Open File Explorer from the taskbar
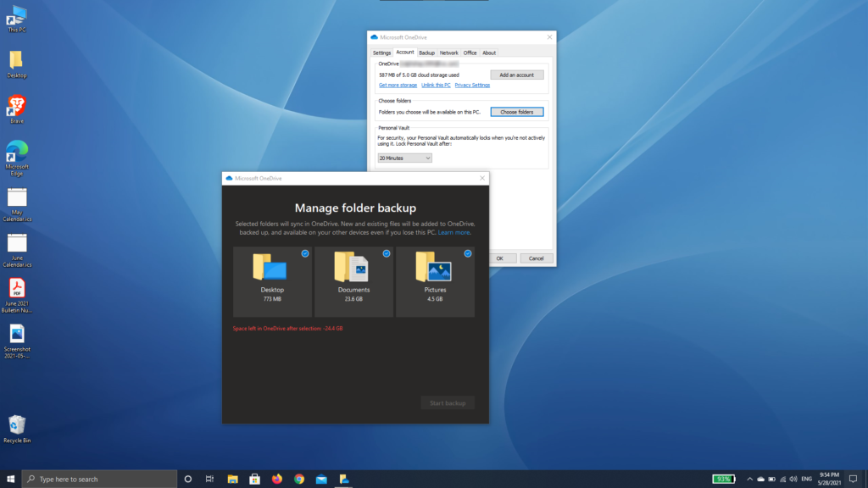868x488 pixels. pos(232,480)
